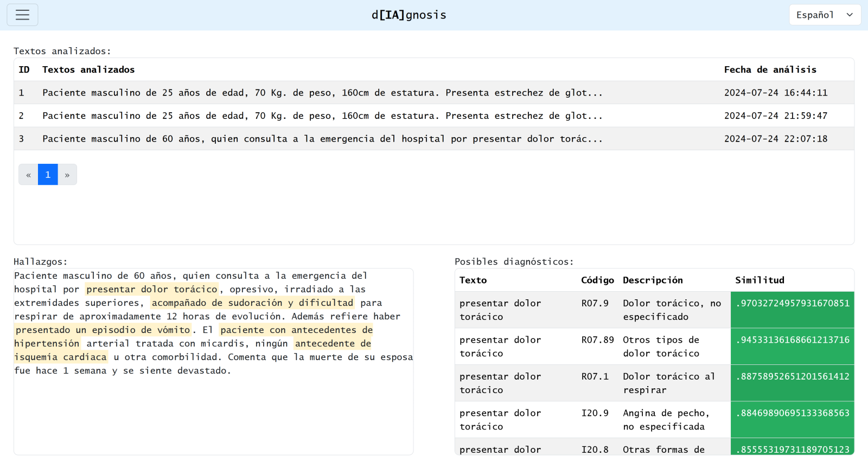868x462 pixels.
Task: Click highlighted finding 'presentar dolor torácico'
Action: 152,290
